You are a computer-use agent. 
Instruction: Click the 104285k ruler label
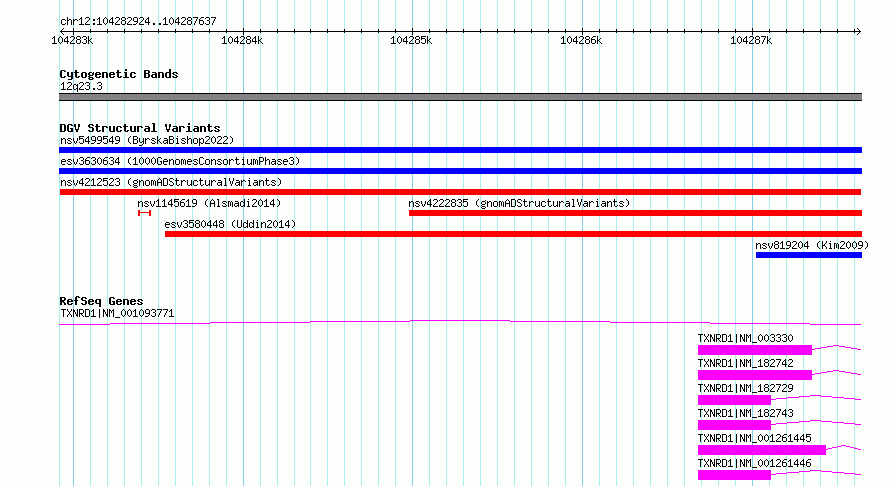[411, 40]
